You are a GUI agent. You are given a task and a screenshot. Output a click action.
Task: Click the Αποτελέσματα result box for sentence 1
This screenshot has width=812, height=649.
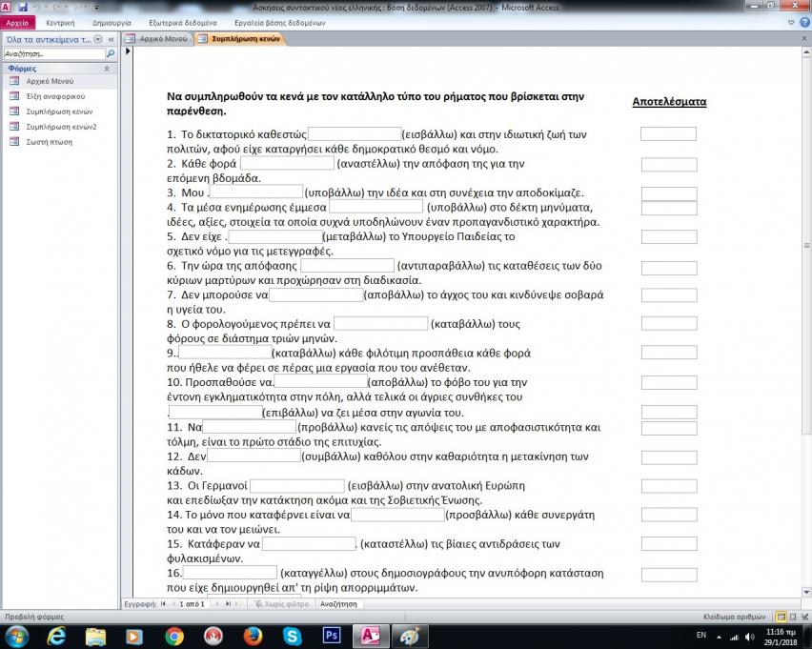coord(668,133)
